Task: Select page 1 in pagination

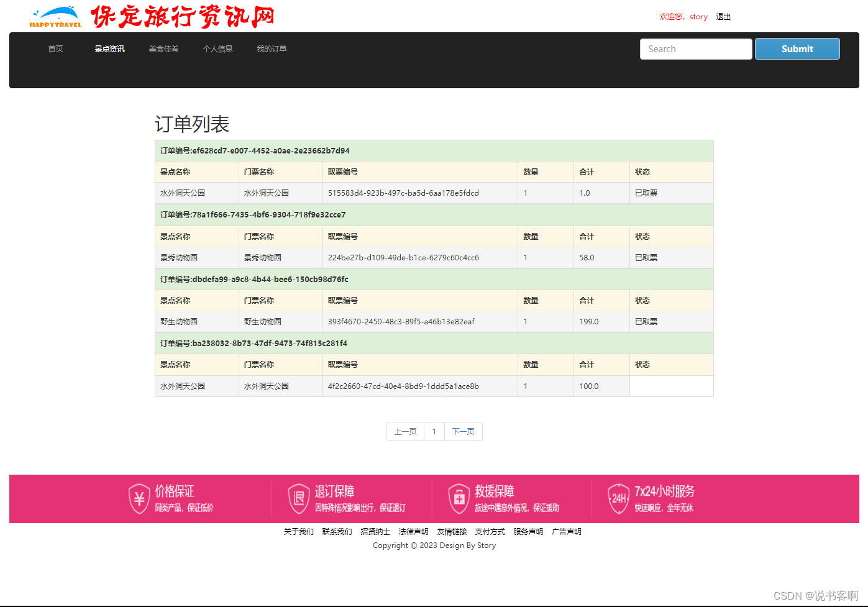Action: click(434, 432)
